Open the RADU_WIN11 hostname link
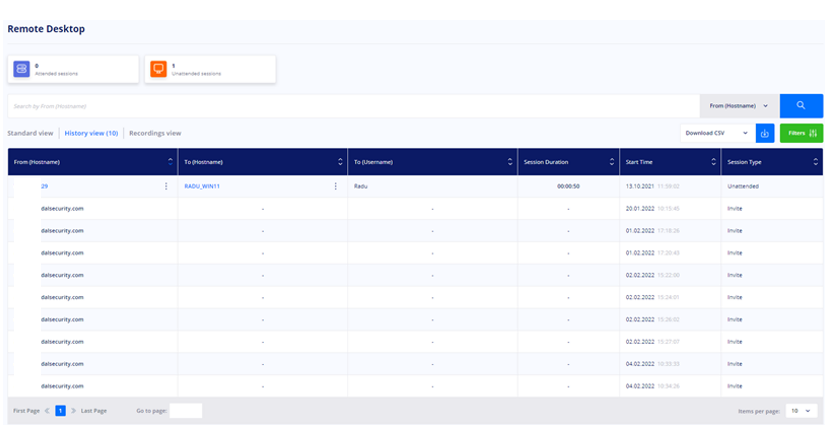Screen dimensions: 829x436 202,186
